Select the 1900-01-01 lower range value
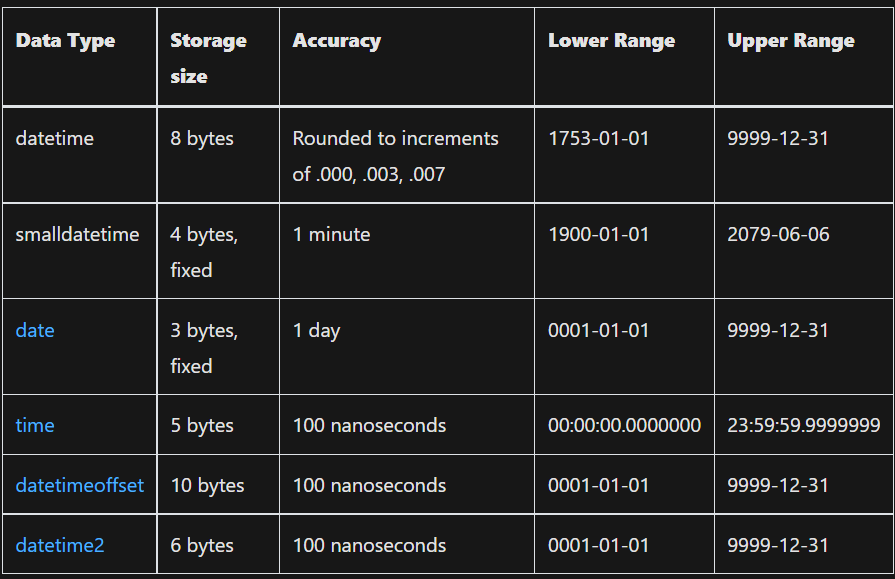The width and height of the screenshot is (895, 579). (x=599, y=234)
